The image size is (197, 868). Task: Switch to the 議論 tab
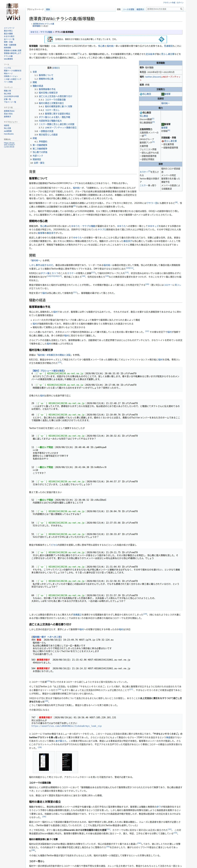pos(48,9)
